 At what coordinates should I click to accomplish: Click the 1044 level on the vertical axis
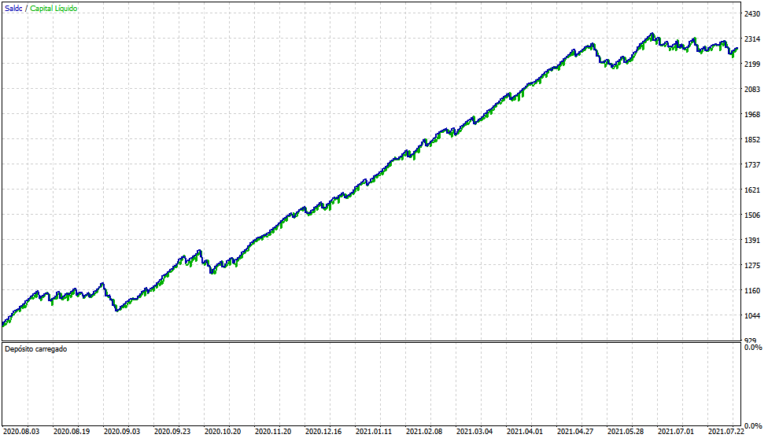coord(752,316)
